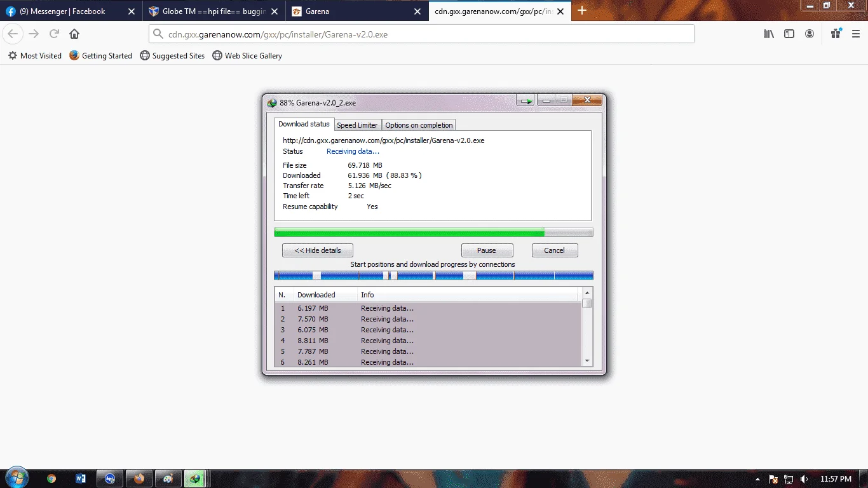Go back with browser back arrow
Viewport: 868px width, 488px height.
[x=13, y=34]
